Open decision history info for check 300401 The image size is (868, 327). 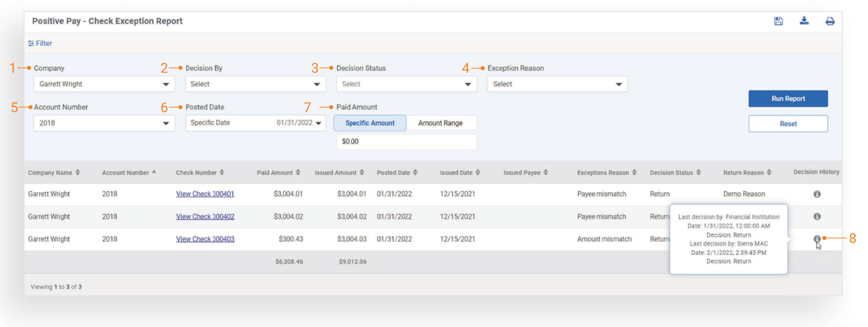click(x=817, y=194)
